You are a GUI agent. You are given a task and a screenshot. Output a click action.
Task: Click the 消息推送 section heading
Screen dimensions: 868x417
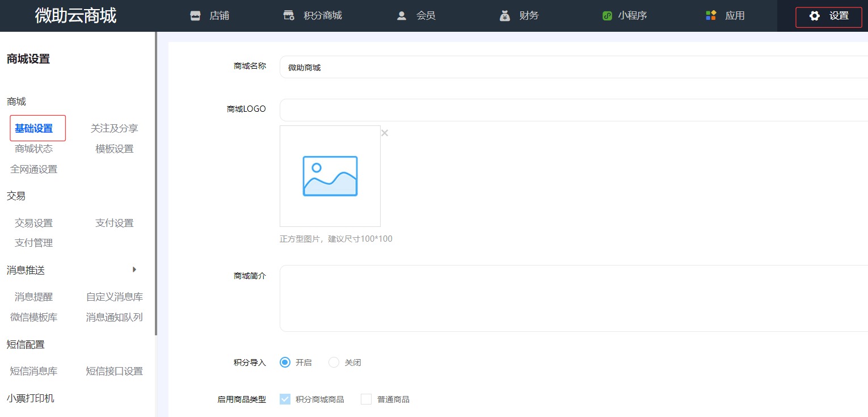pyautogui.click(x=26, y=270)
